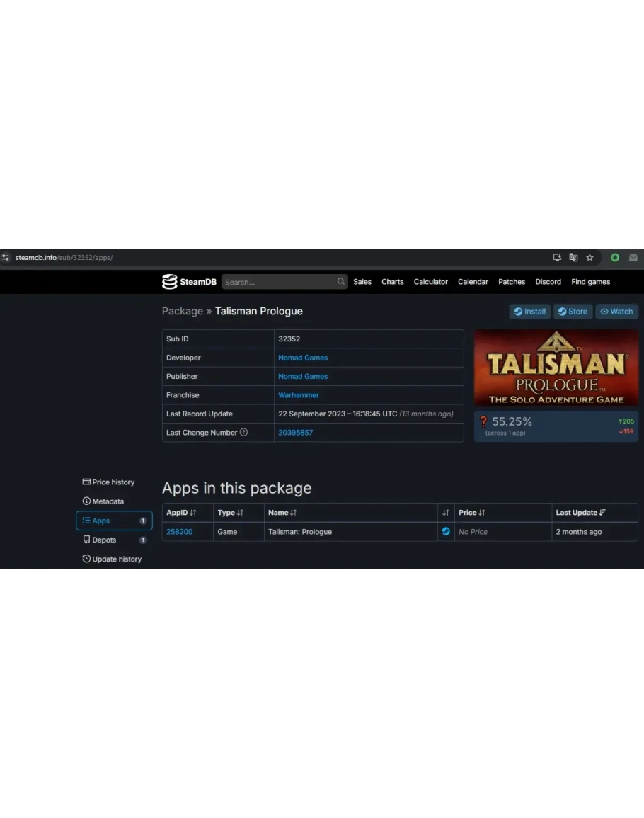Click the Steam icon in Talisman: Prologue row

click(x=446, y=531)
